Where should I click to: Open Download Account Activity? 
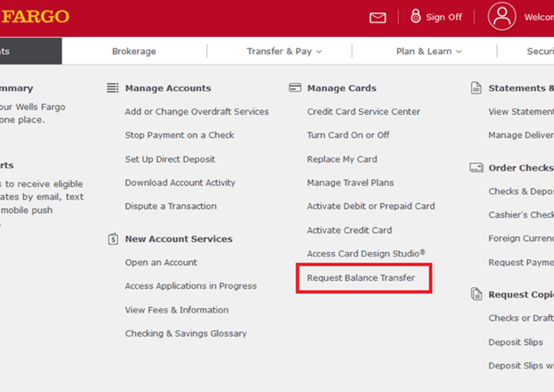(x=180, y=183)
